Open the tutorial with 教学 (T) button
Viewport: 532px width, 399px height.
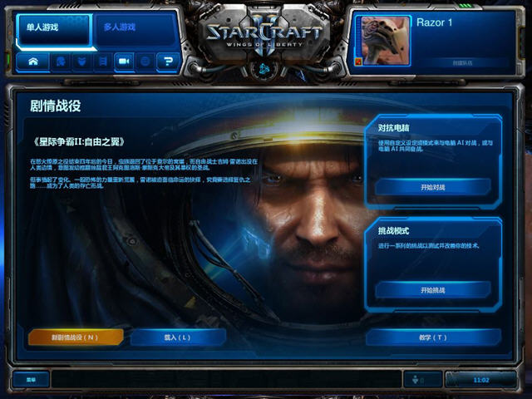point(433,337)
